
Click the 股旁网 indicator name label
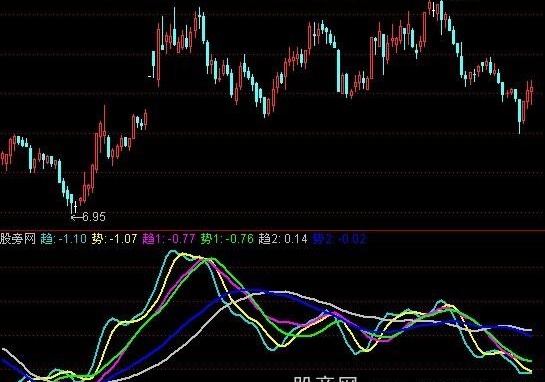(x=18, y=239)
